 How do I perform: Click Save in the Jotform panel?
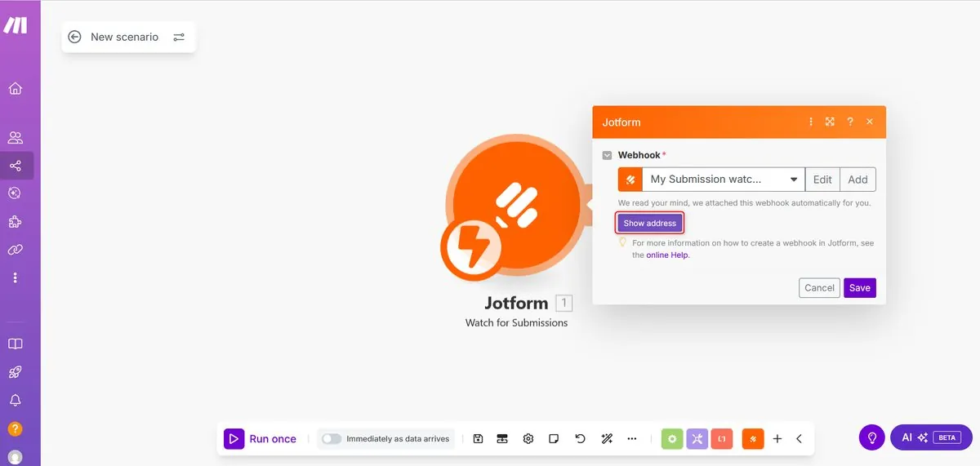tap(860, 287)
